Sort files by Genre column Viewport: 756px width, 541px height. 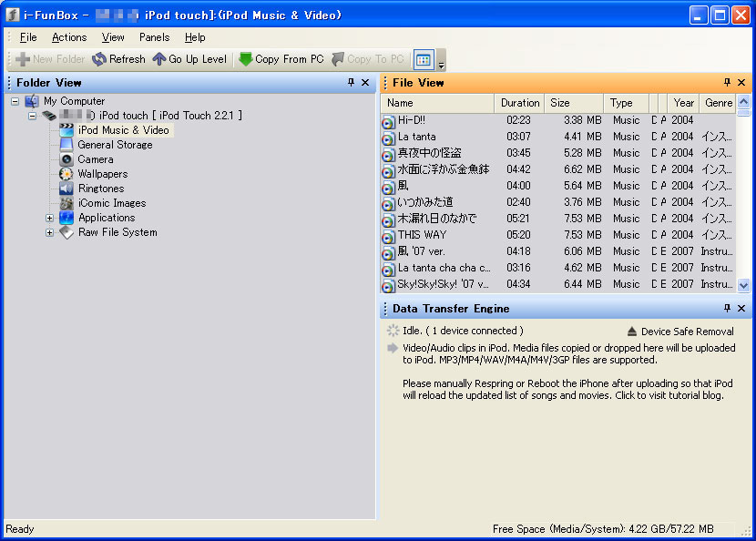(x=718, y=103)
